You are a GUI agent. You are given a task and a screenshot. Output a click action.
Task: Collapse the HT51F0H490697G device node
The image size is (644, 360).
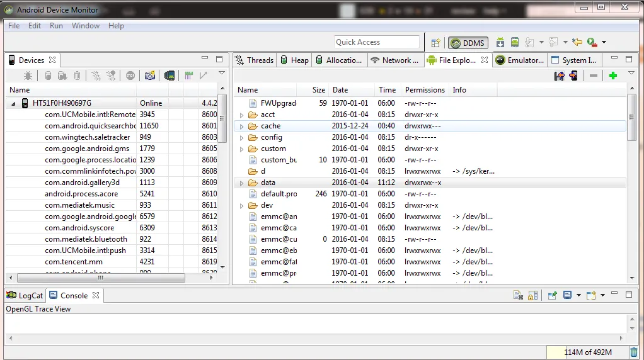pyautogui.click(x=13, y=104)
